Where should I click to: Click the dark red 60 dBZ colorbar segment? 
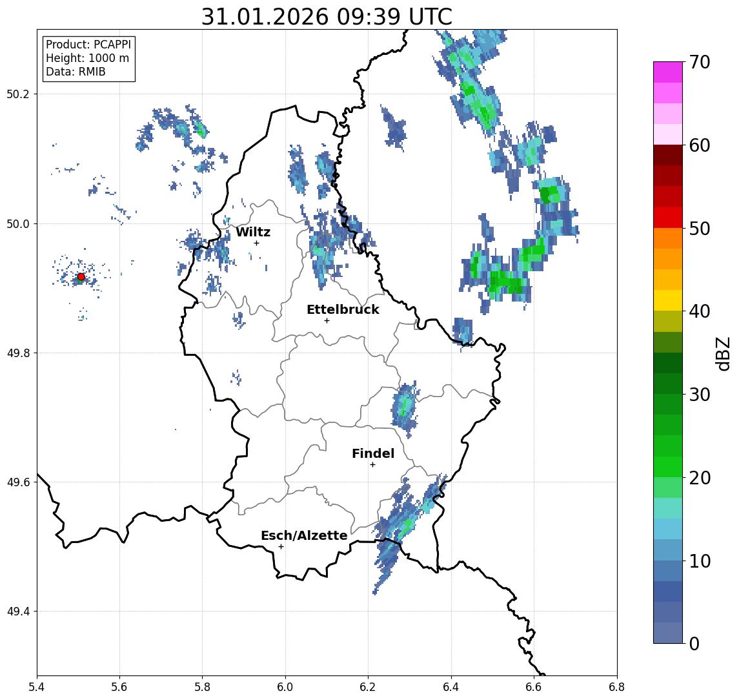coord(667,155)
